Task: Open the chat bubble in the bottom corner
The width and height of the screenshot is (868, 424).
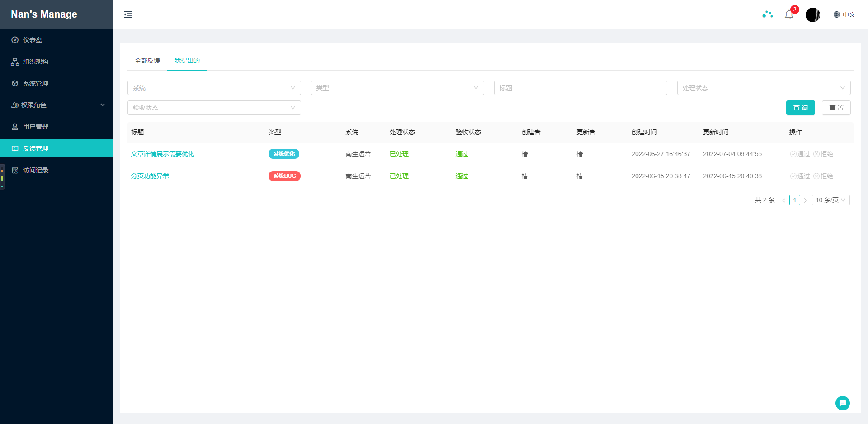Action: click(842, 403)
